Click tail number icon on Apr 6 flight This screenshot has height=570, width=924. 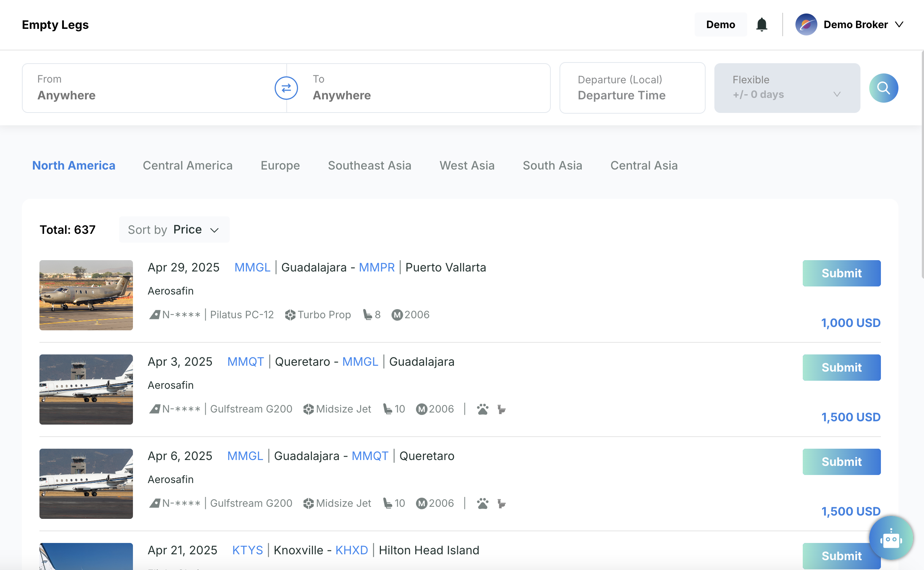(x=154, y=503)
